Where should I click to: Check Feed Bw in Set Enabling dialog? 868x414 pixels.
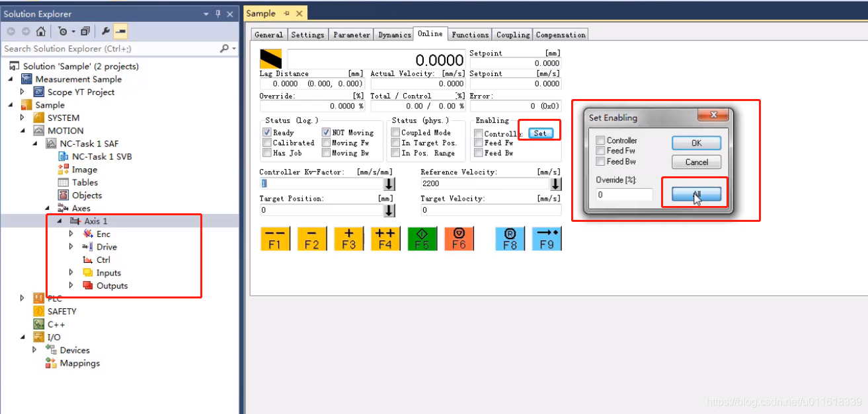(x=600, y=161)
